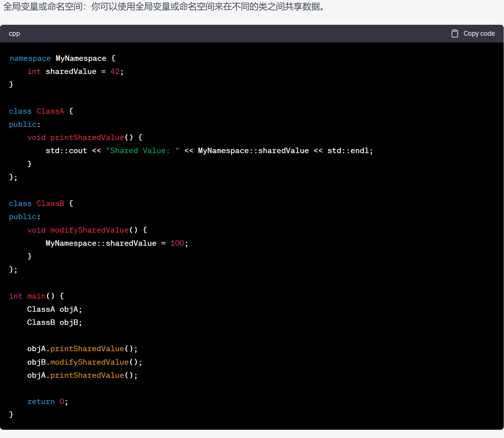Click the 'objB.modifySharedValue();' call

point(85,362)
